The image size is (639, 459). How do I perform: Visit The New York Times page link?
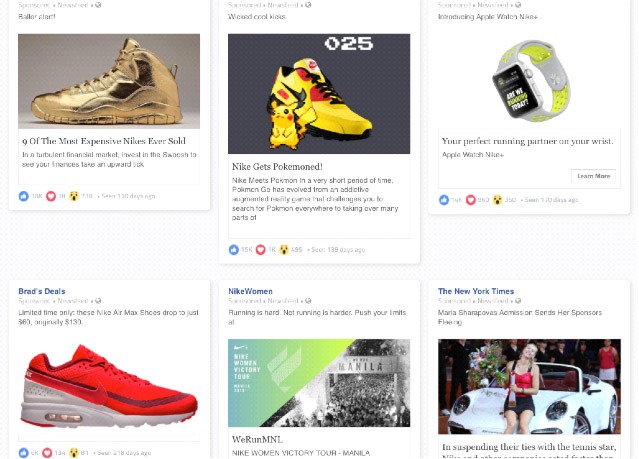[476, 291]
